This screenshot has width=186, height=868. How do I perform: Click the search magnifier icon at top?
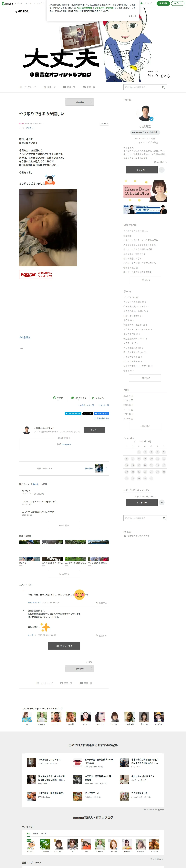163,87
